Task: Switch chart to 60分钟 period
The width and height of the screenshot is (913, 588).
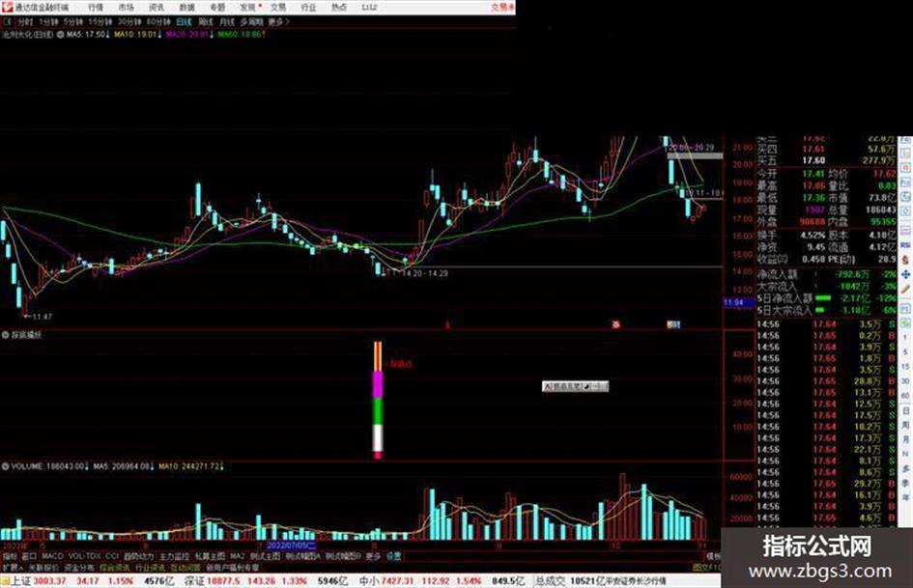Action: (x=157, y=21)
